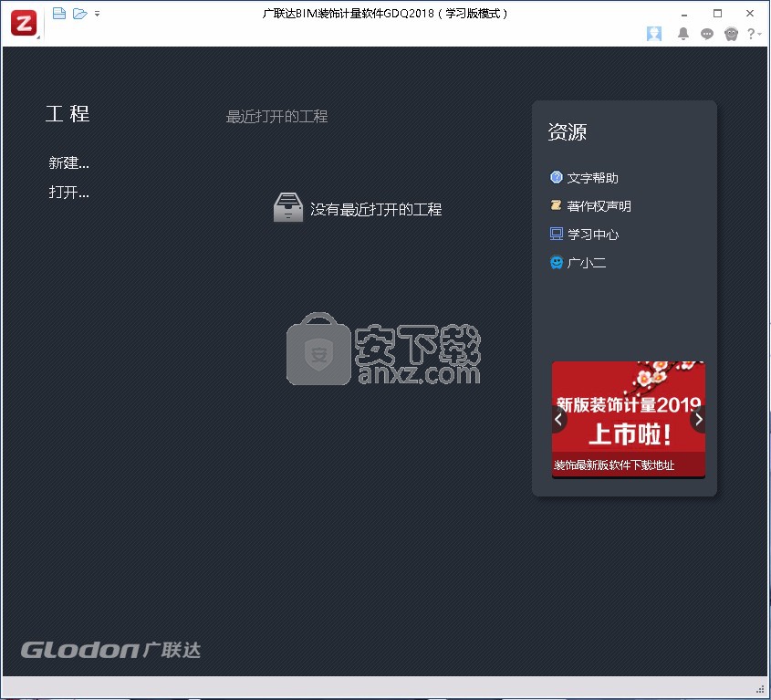Click the new document icon in title bar
771x700 pixels.
point(59,14)
